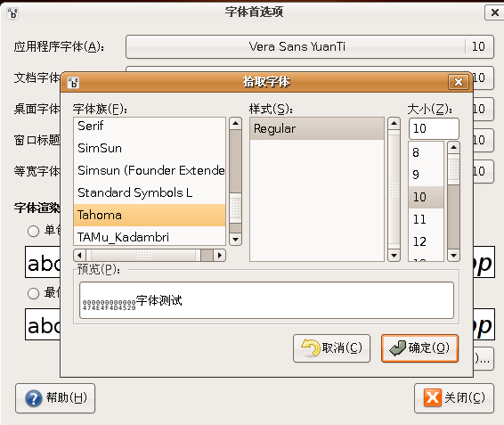Click size list scroll down arrow

point(453,256)
